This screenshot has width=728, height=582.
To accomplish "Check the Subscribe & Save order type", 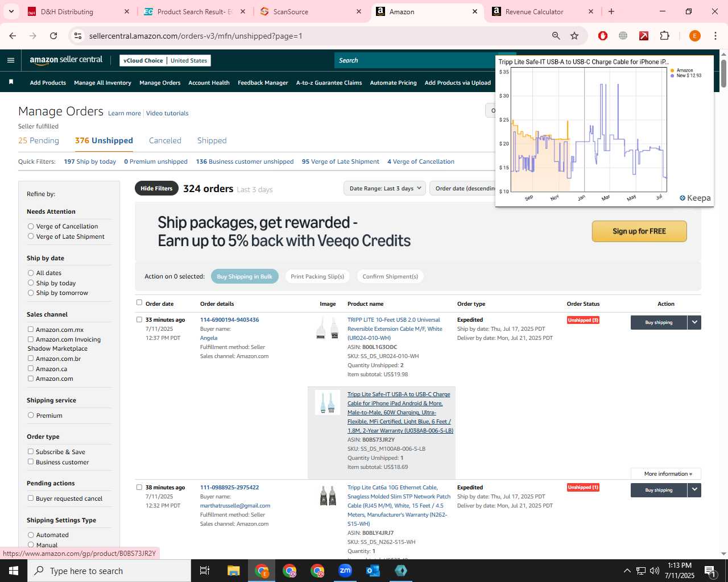I will pyautogui.click(x=31, y=451).
